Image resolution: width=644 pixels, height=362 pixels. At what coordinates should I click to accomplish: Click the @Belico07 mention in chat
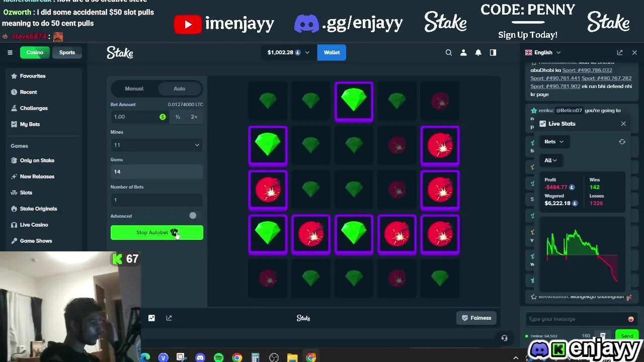coord(569,111)
